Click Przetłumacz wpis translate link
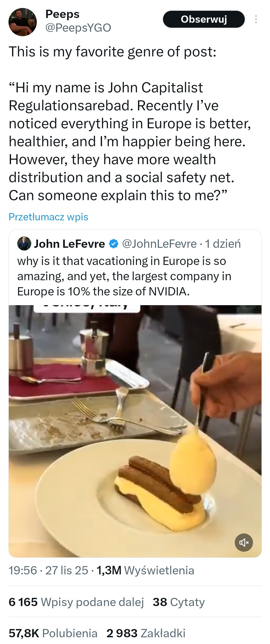This screenshot has width=270, height=644. click(x=48, y=217)
